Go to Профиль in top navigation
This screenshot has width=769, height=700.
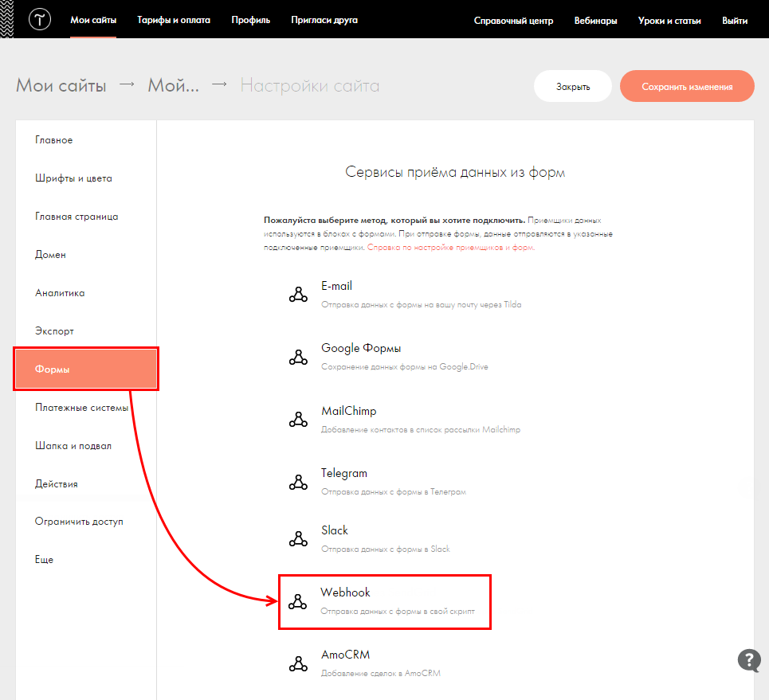point(251,20)
